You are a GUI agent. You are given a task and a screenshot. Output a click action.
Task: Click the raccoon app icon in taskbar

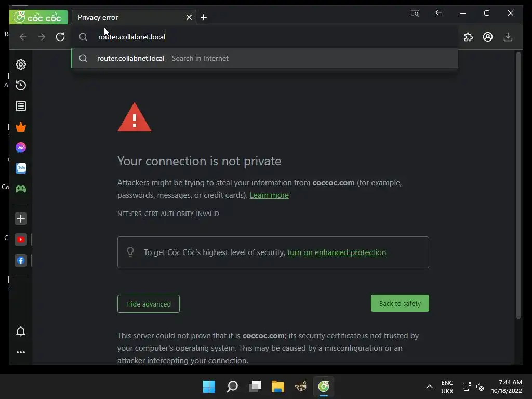pyautogui.click(x=301, y=387)
